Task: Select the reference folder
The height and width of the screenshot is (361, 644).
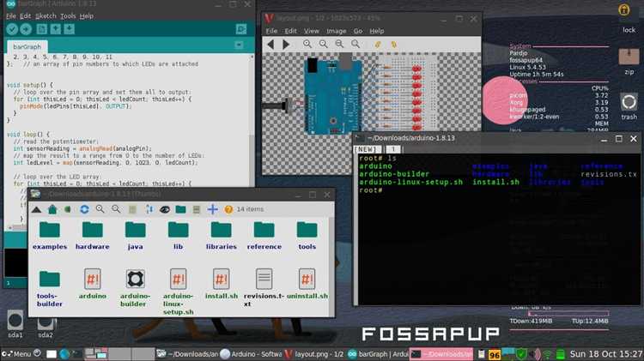Action: (264, 236)
